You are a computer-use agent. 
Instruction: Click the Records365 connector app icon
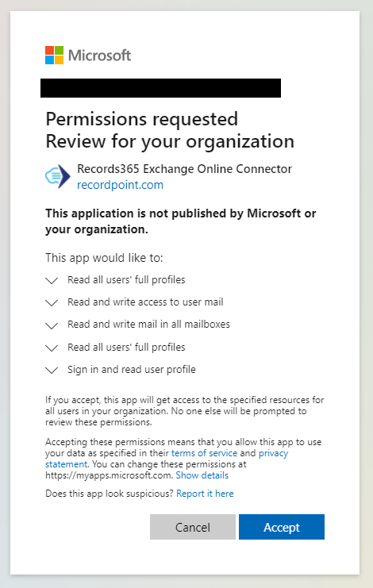pos(58,176)
